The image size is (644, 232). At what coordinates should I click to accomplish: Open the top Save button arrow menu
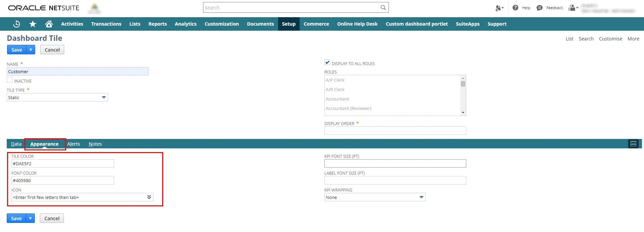[31, 50]
